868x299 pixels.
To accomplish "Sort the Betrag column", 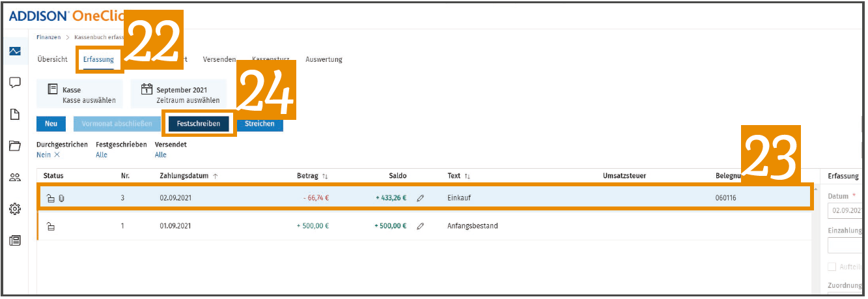I will tap(325, 176).
